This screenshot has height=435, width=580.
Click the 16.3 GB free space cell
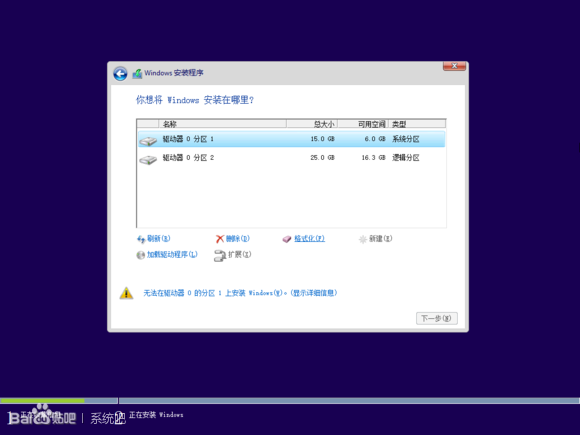point(373,158)
